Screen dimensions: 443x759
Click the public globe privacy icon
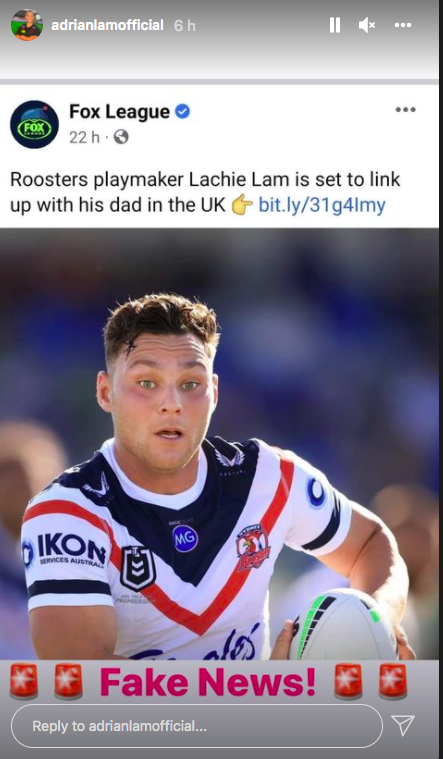[x=121, y=137]
